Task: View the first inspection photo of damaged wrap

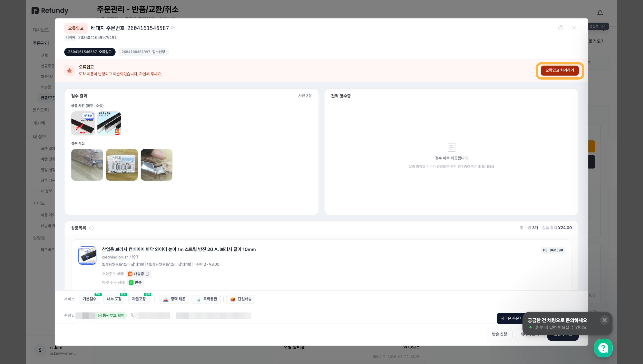Action: (87, 165)
